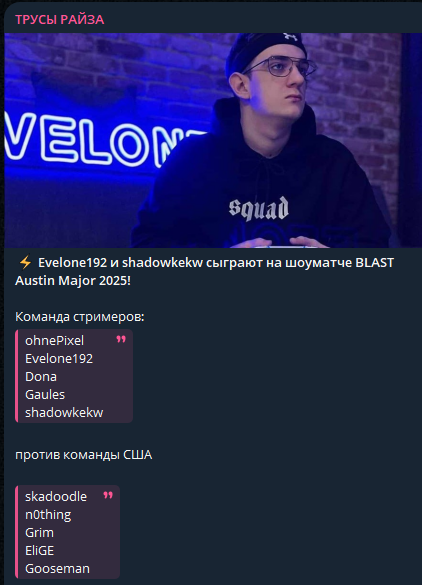This screenshot has height=585, width=422.
Task: Click the bold headline about BLAST Austin Major
Action: [204, 272]
